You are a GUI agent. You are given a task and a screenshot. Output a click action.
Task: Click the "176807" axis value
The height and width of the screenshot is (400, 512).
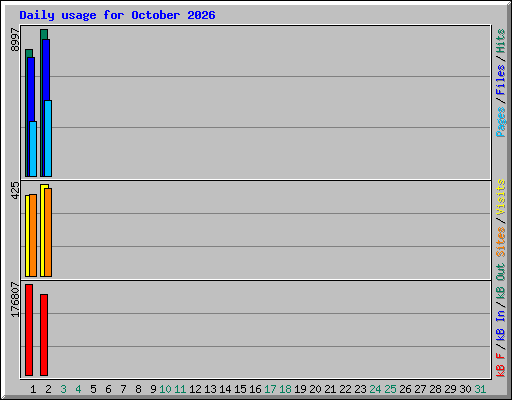pos(15,299)
